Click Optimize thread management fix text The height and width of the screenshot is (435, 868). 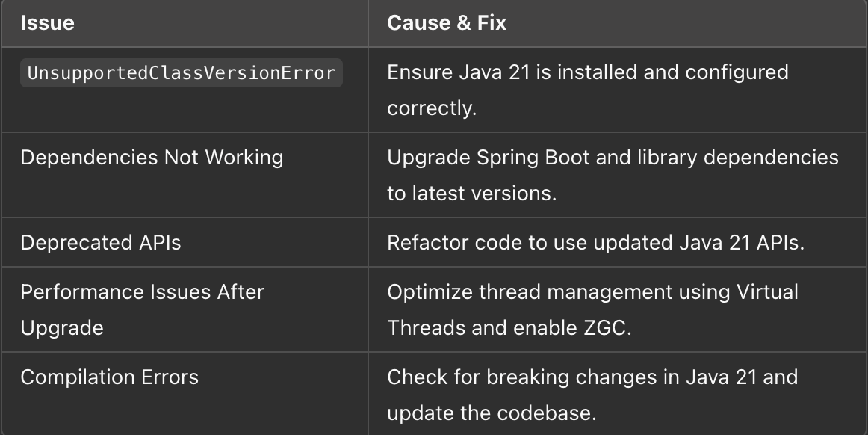(x=592, y=292)
